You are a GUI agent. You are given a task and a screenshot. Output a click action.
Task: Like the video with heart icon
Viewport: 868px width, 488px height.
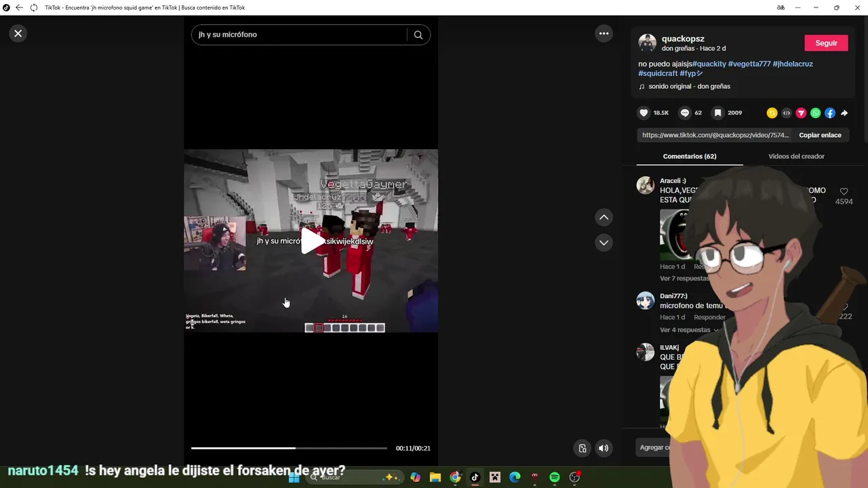pyautogui.click(x=644, y=113)
